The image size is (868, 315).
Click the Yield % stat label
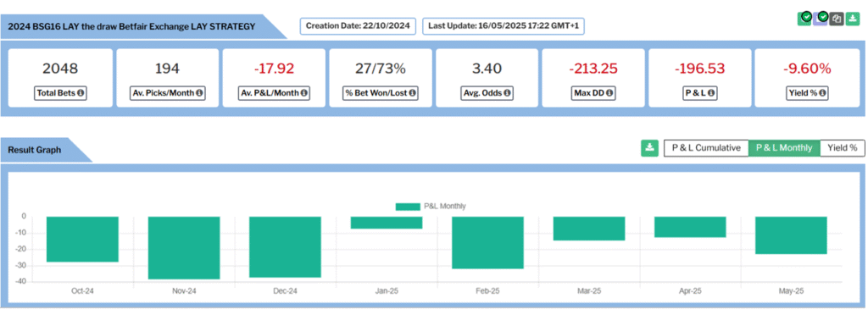pos(807,93)
